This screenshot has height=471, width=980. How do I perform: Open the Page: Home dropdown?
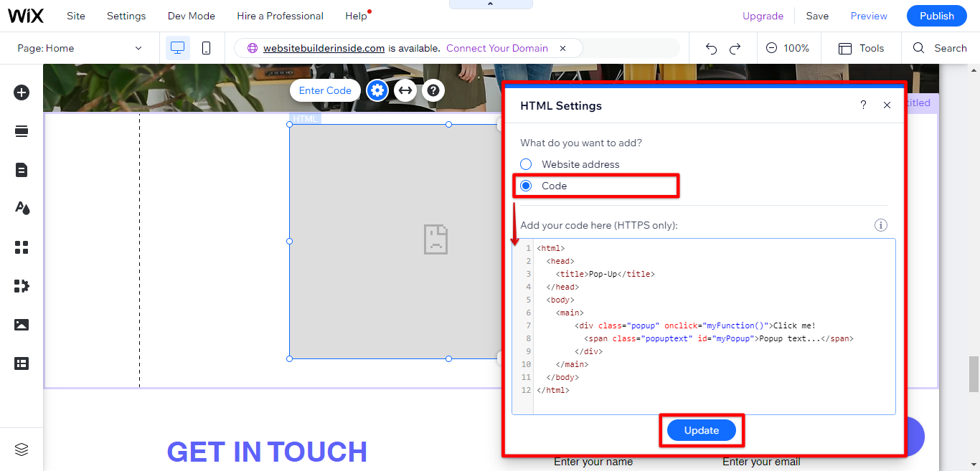pyautogui.click(x=79, y=47)
